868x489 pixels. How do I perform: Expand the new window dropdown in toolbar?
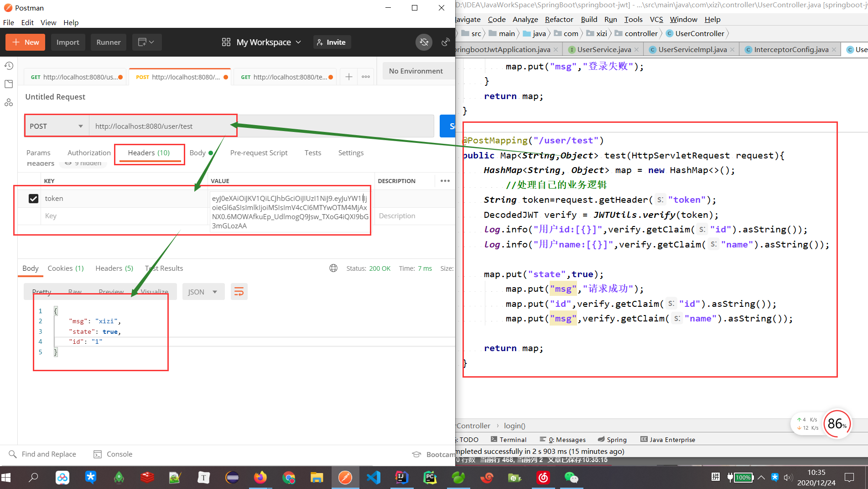coord(147,42)
